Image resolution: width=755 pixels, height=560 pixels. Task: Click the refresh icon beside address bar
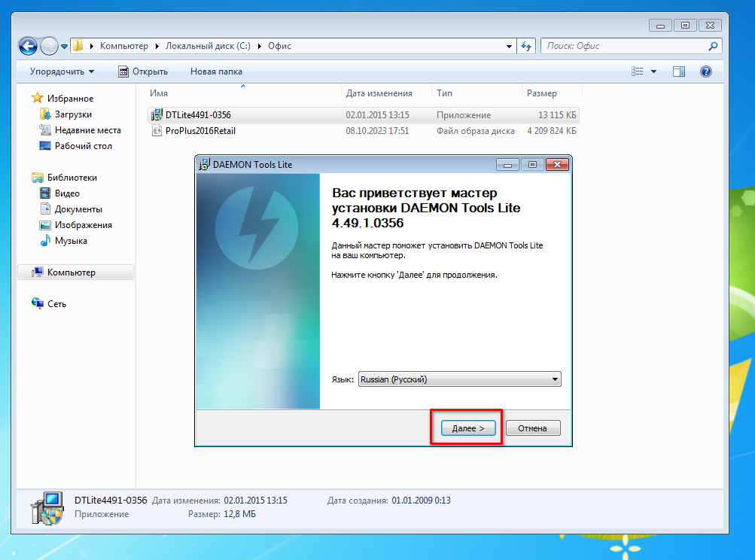(x=526, y=46)
